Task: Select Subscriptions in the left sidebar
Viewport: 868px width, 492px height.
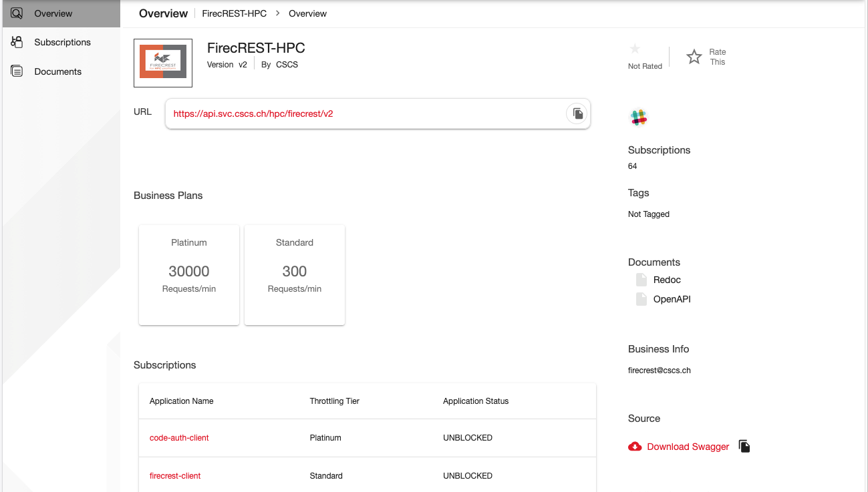Action: point(62,42)
